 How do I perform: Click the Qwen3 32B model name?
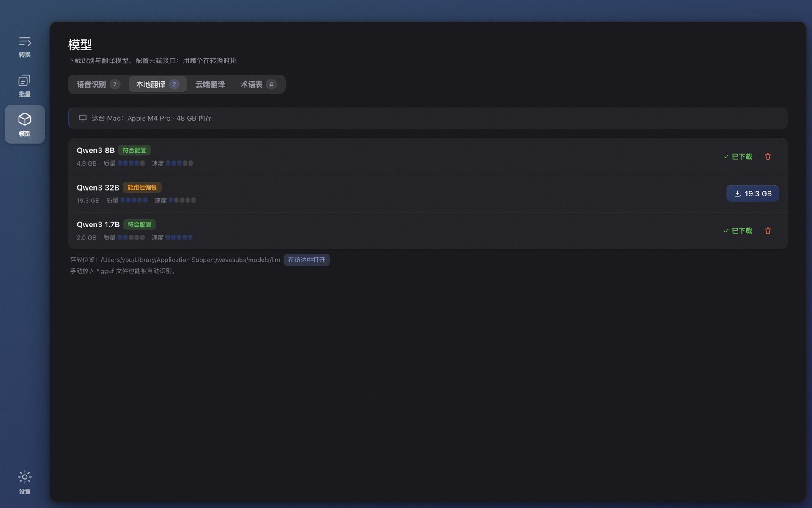tap(98, 188)
